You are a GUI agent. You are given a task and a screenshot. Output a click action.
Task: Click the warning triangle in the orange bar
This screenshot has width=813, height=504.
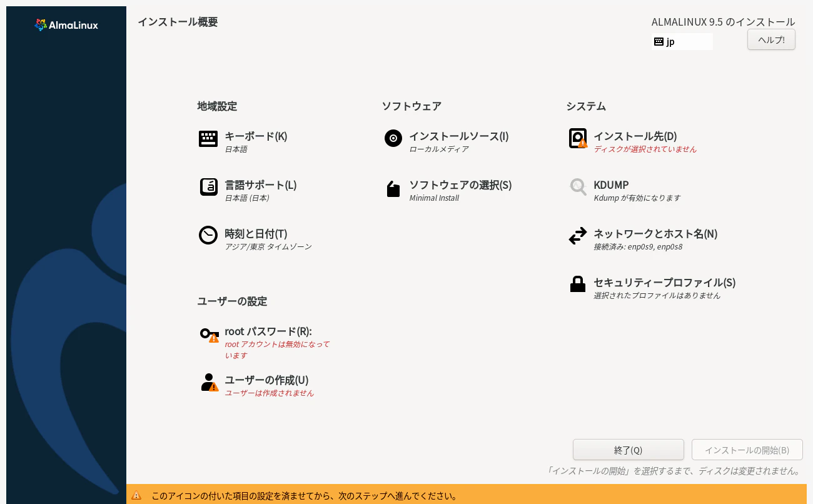tap(136, 496)
